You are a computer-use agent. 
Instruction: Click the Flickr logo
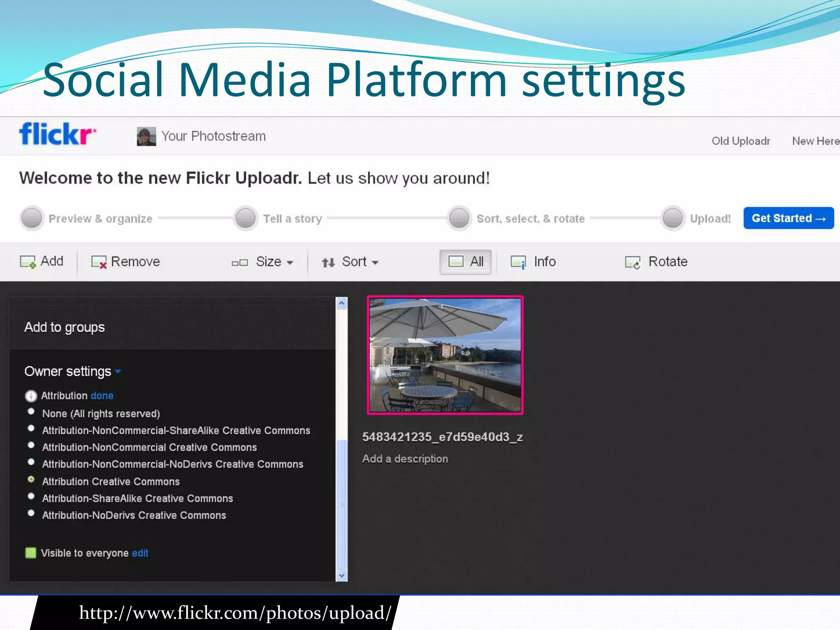click(x=57, y=134)
